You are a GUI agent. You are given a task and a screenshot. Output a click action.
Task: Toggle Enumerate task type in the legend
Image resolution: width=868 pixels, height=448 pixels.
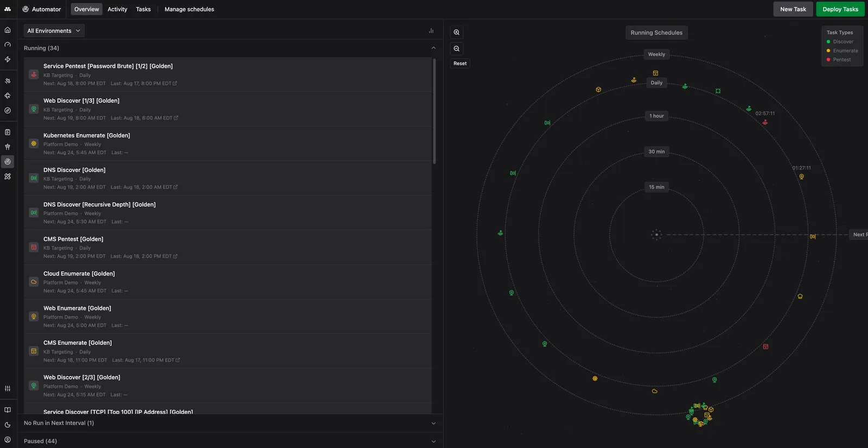pyautogui.click(x=842, y=51)
